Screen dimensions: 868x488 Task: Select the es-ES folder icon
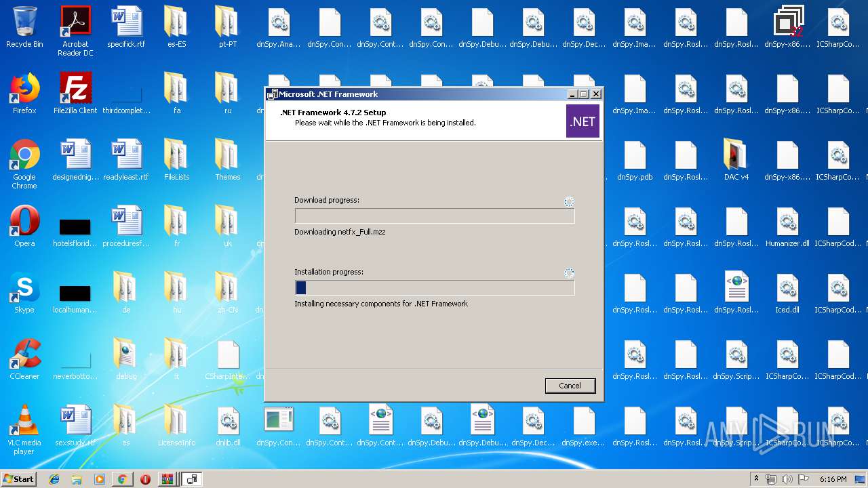coord(177,28)
